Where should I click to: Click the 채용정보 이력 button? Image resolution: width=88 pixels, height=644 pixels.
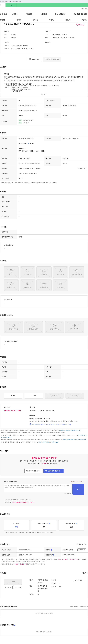click(x=79, y=580)
